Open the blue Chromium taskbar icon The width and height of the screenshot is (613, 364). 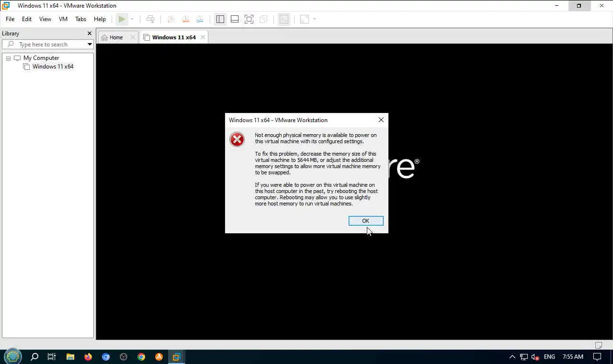[106, 357]
